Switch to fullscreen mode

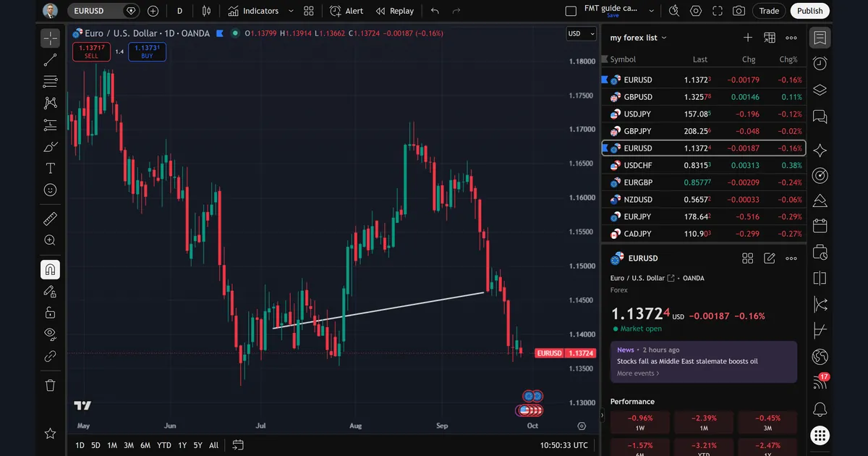717,11
